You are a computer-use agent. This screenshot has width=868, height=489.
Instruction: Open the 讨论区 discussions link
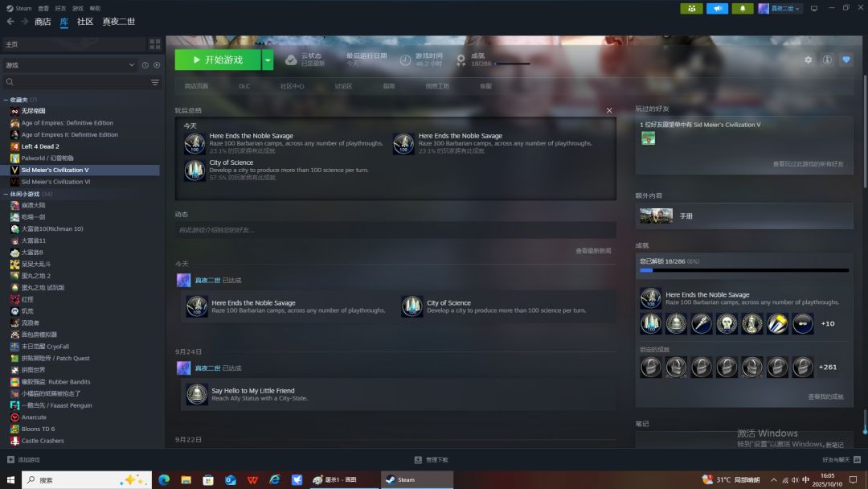click(343, 86)
